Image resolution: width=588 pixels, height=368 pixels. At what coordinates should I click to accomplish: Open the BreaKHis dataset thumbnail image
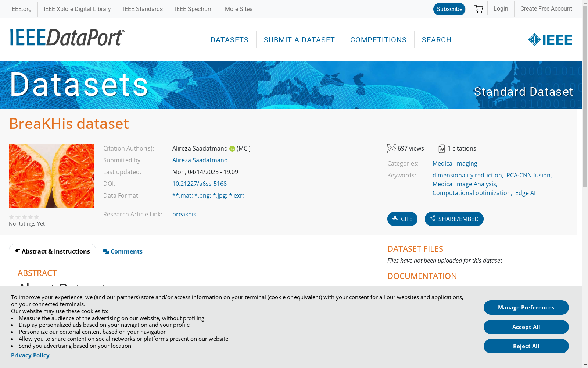[x=51, y=176]
